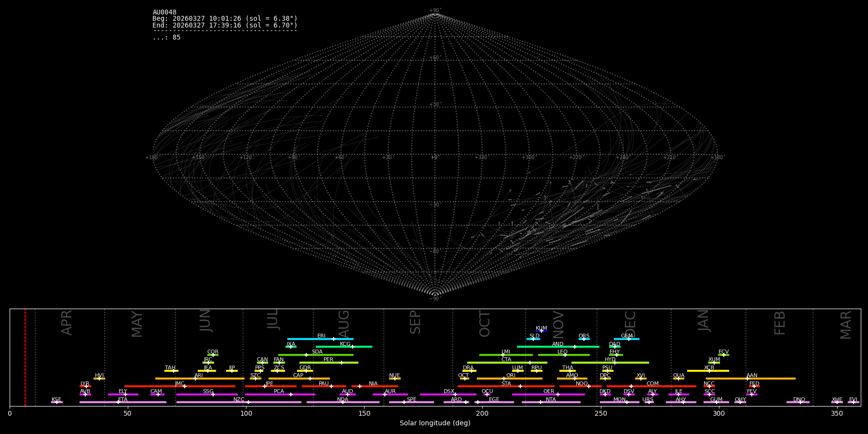868x434 pixels.
Task: Click the CAP shower label
Action: [298, 376]
